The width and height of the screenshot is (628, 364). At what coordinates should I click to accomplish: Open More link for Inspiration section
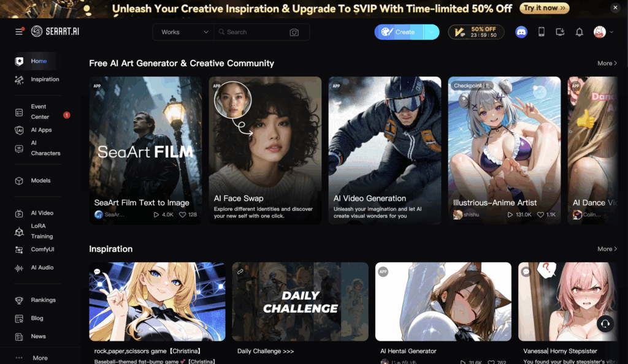pyautogui.click(x=607, y=249)
